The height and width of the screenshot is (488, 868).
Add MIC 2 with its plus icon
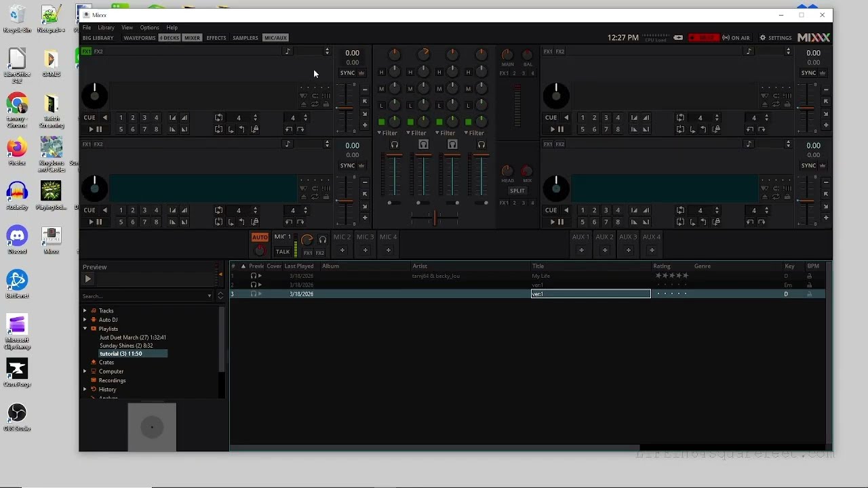[342, 250]
